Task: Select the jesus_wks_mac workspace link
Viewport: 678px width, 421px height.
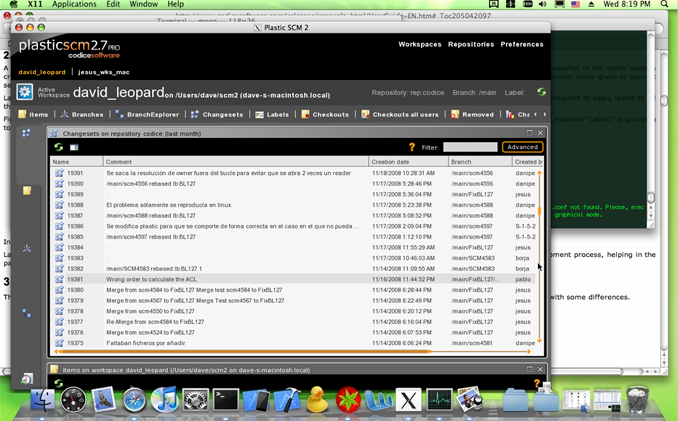Action: click(x=104, y=72)
